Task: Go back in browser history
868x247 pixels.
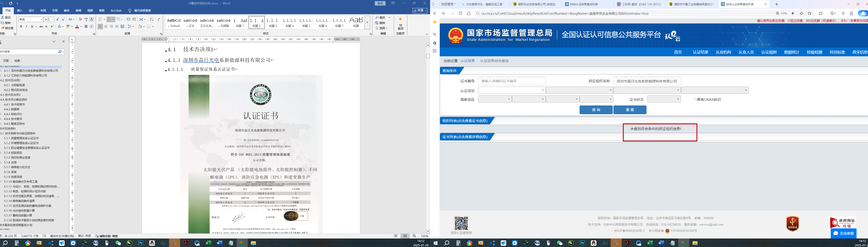Action: click(x=444, y=14)
